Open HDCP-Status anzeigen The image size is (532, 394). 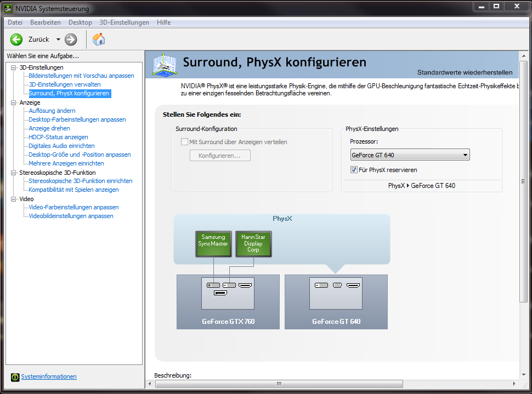coord(58,138)
